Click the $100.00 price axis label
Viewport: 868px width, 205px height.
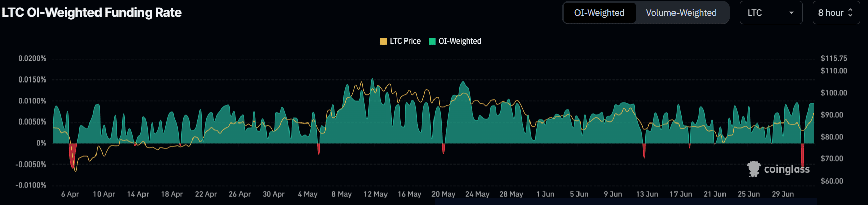[x=834, y=93]
